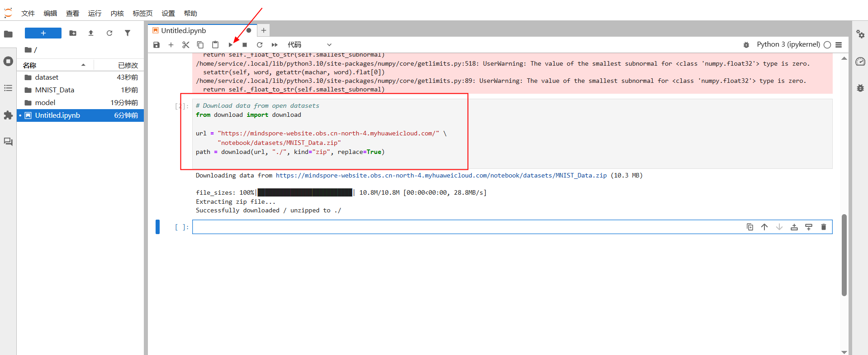Open the 设置 menu
The image size is (868, 355).
168,14
